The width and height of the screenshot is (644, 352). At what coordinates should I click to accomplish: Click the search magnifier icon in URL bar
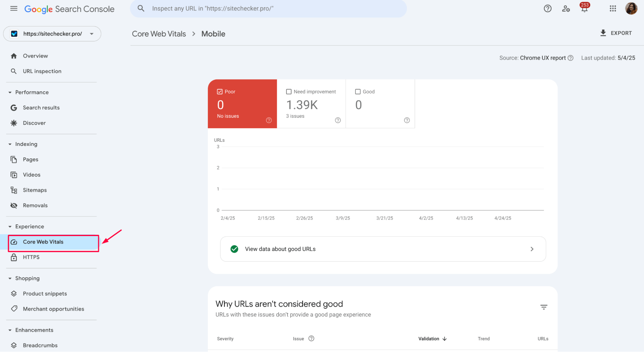141,8
